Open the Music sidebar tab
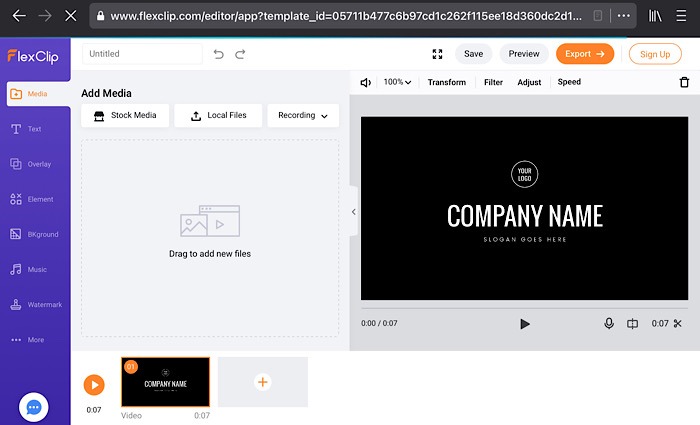Screen dimensions: 700x425 [35, 269]
